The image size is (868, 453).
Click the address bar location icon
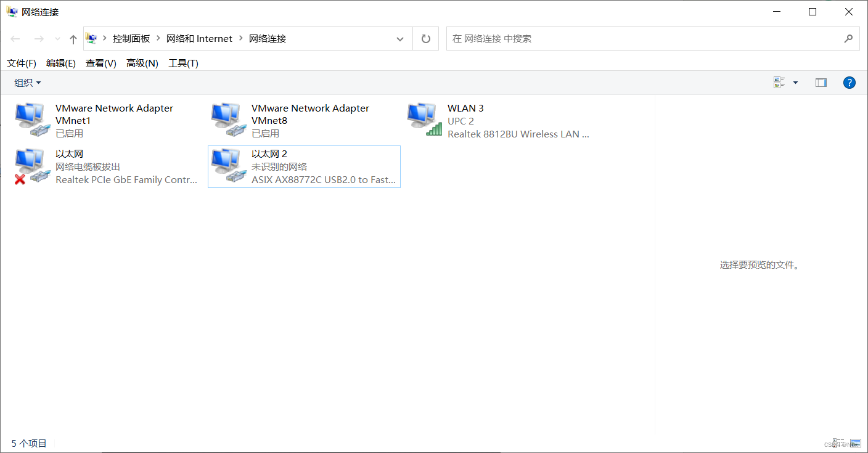pyautogui.click(x=91, y=38)
